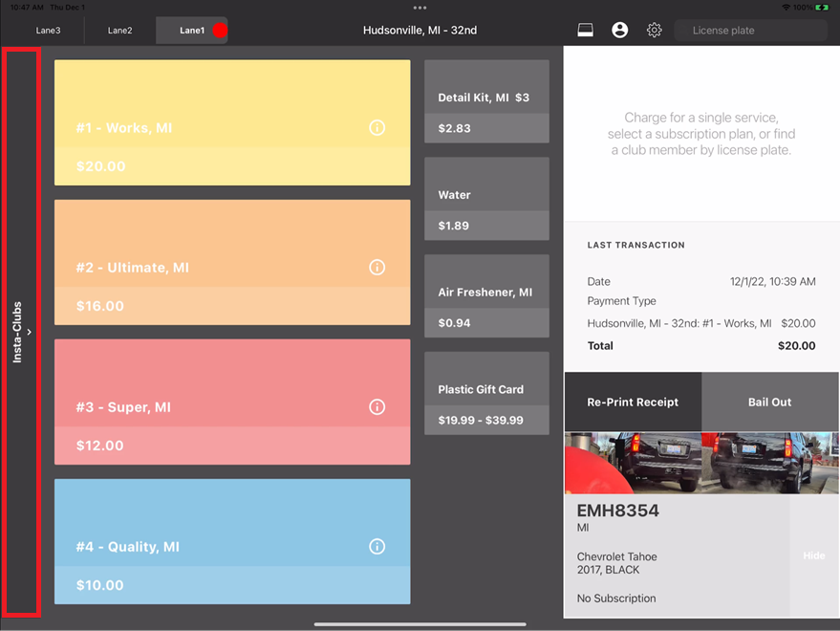Show info for #3 - Super, MI
Image resolution: width=840 pixels, height=631 pixels.
point(377,407)
